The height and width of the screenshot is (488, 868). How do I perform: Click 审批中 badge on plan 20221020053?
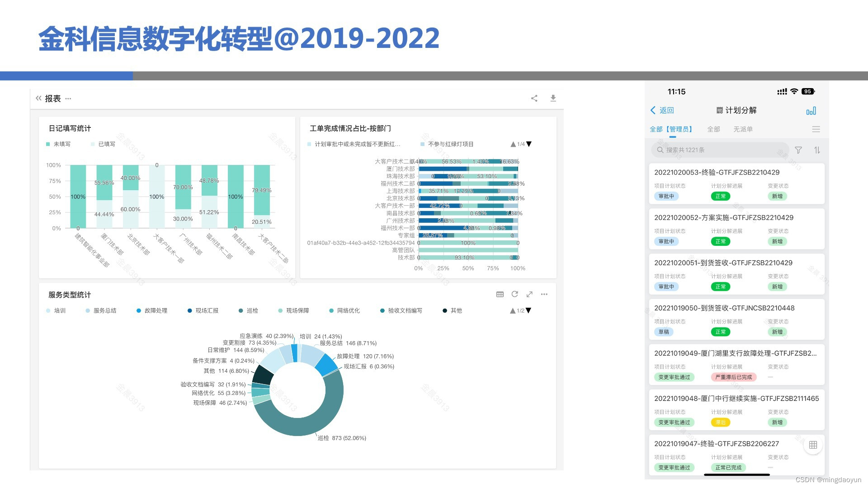click(666, 196)
